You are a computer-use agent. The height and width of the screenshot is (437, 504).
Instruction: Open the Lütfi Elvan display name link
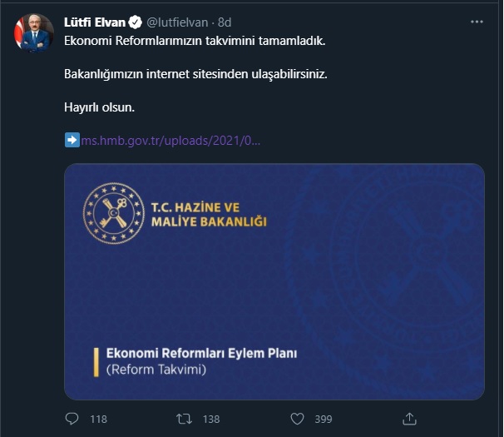94,22
